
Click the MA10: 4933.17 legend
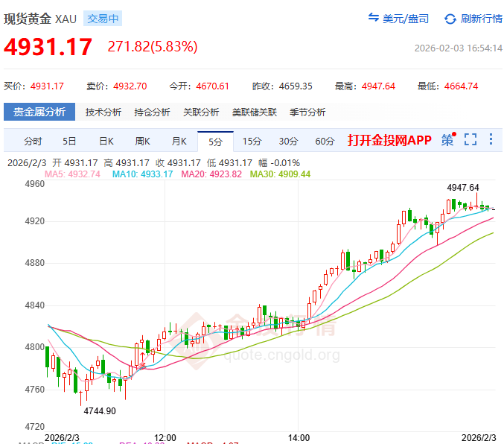(142, 174)
